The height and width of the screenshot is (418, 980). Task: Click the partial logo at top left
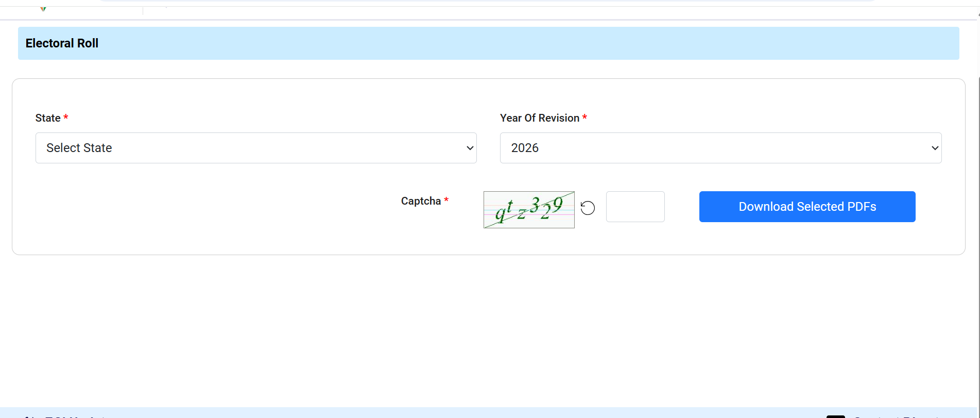point(43,9)
